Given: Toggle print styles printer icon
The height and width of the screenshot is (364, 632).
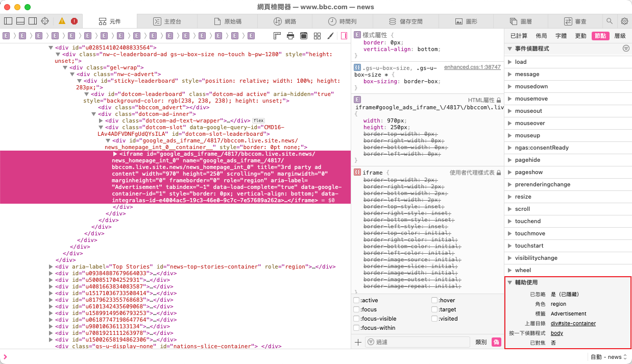Looking at the screenshot, I should coord(290,36).
